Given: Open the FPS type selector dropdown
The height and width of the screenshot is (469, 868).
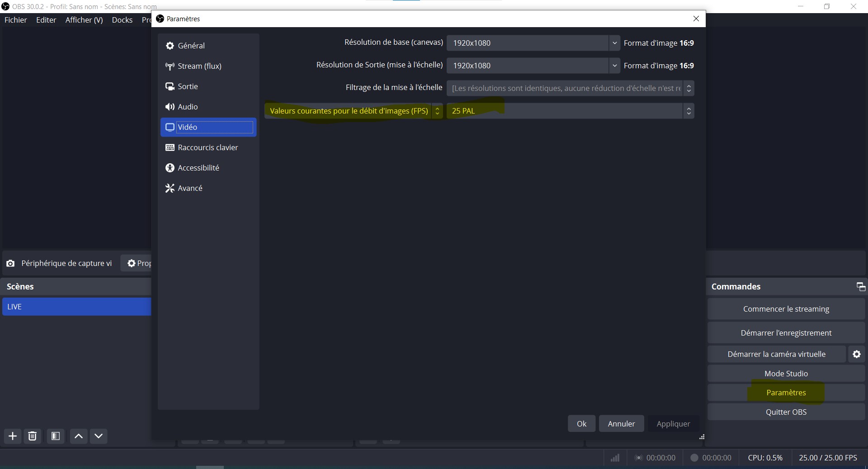Looking at the screenshot, I should [x=354, y=111].
